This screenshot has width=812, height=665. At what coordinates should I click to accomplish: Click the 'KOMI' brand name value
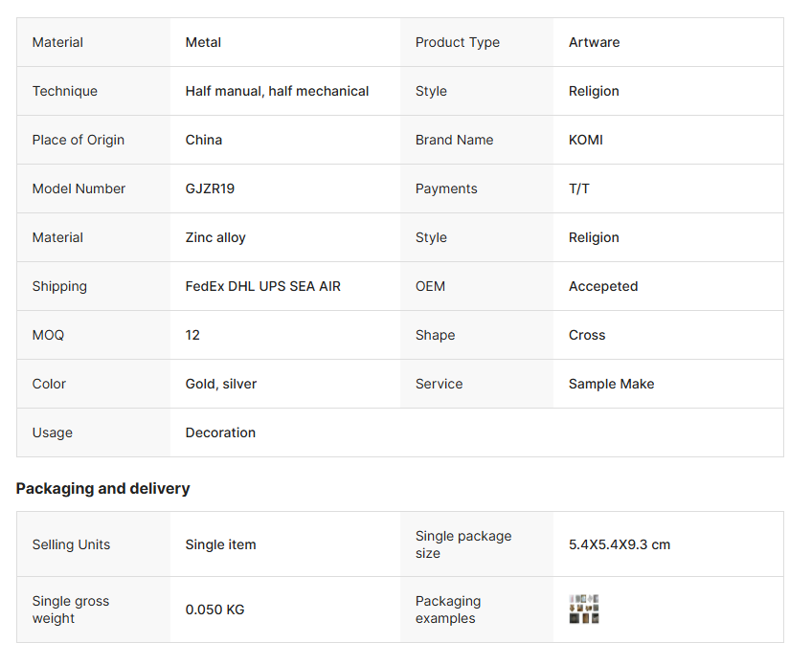point(585,140)
